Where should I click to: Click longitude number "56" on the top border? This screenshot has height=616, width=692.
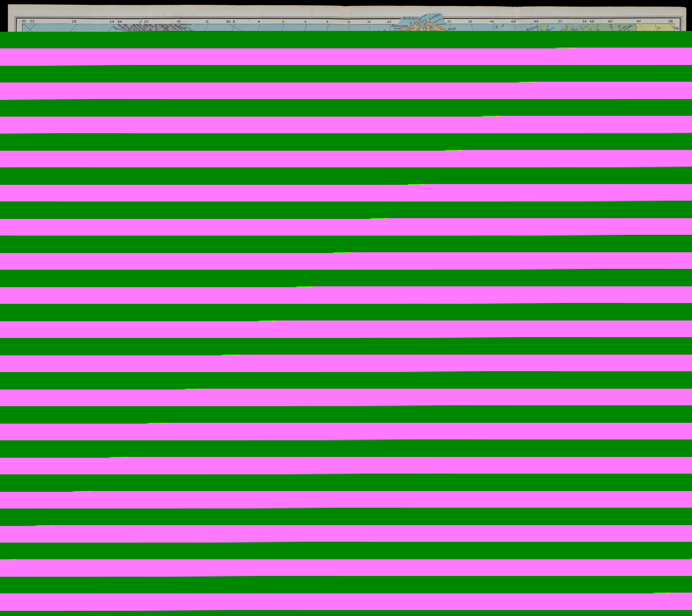tap(585, 21)
